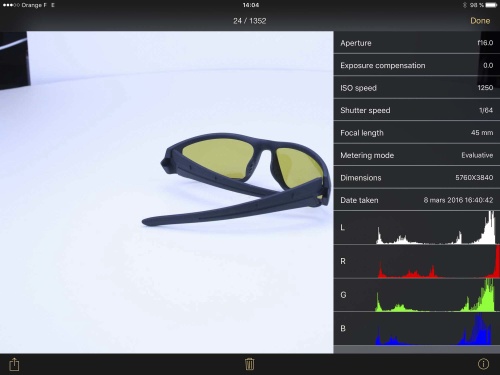Image resolution: width=500 pixels, height=375 pixels.
Task: Tap the blue B channel histogram
Action: (417, 329)
